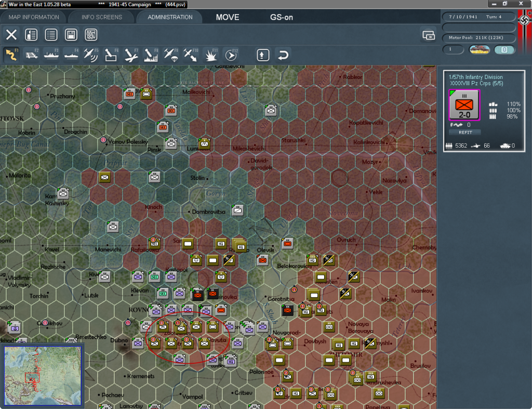The width and height of the screenshot is (532, 409).
Task: Open the grid-pattern preferences icon
Action: pos(91,35)
